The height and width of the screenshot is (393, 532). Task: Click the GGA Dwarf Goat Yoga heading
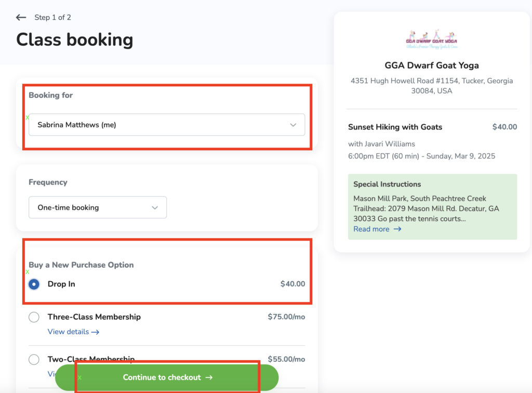(x=432, y=65)
